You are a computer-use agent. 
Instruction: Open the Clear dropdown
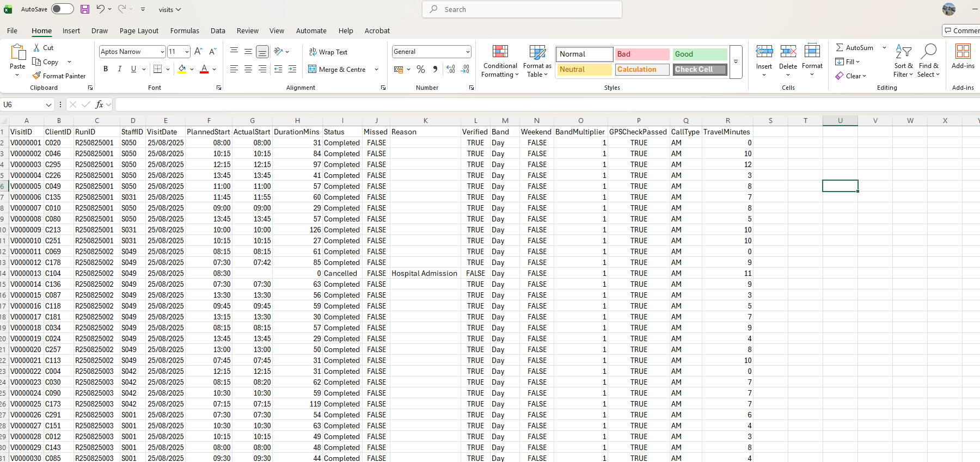tap(851, 76)
